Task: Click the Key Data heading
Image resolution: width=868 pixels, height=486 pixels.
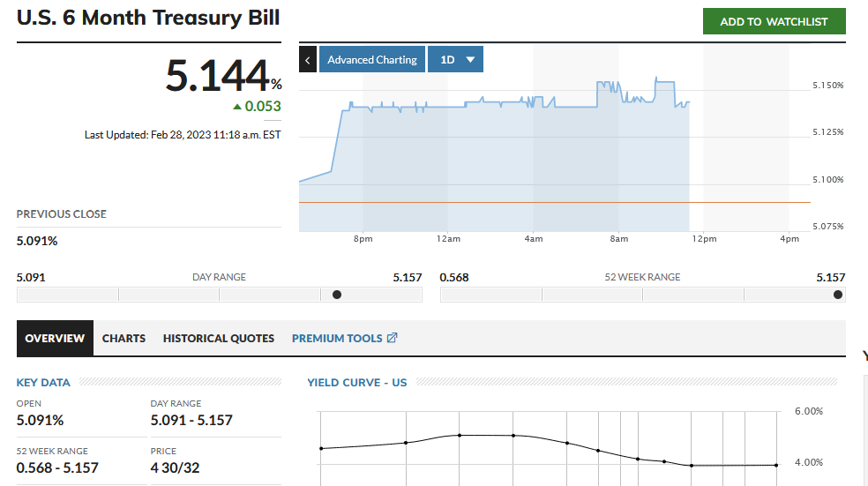Action: tap(43, 383)
